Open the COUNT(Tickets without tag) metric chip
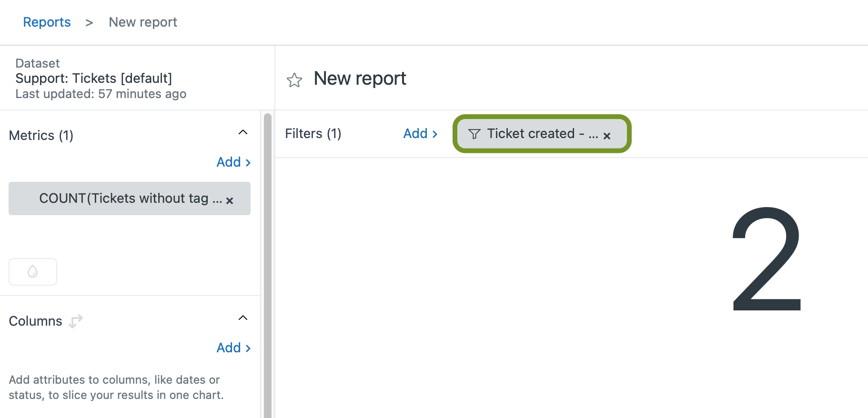868x418 pixels. click(124, 199)
